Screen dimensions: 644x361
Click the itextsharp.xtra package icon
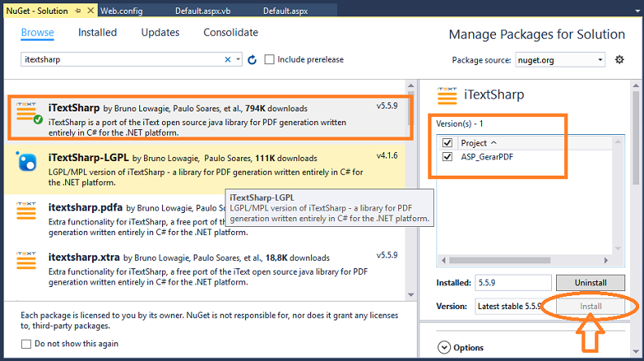pyautogui.click(x=26, y=260)
